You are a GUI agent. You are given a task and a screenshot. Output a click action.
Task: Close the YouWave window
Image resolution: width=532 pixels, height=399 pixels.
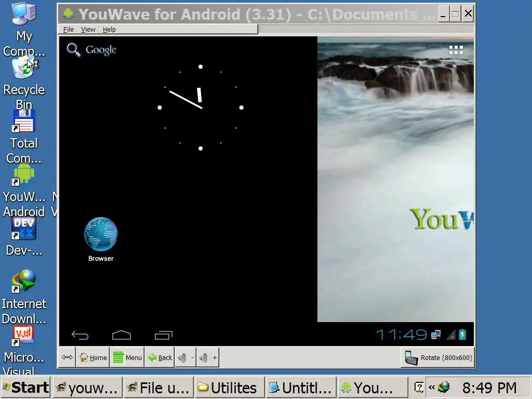tap(468, 14)
